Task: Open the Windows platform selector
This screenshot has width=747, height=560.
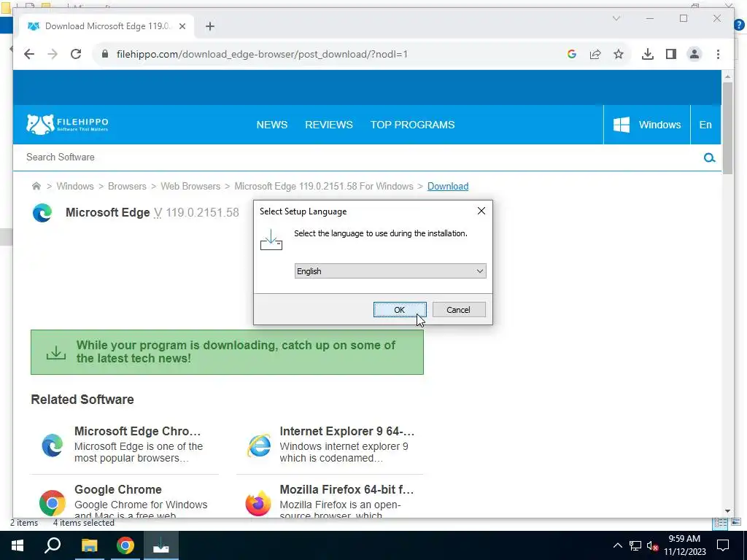Action: click(x=646, y=125)
